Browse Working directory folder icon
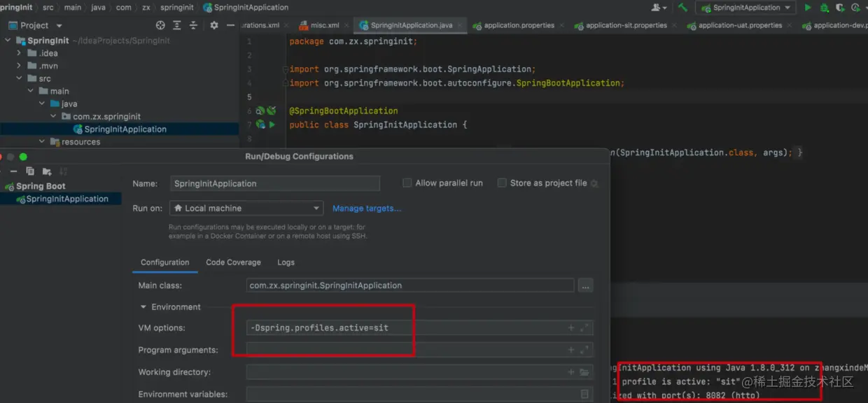 click(584, 372)
